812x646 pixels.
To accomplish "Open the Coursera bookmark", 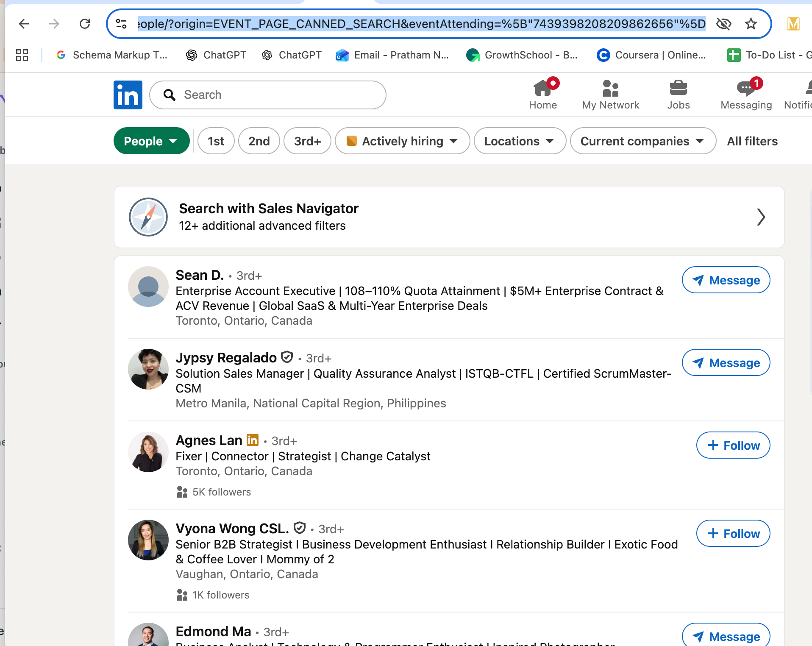I will 651,55.
